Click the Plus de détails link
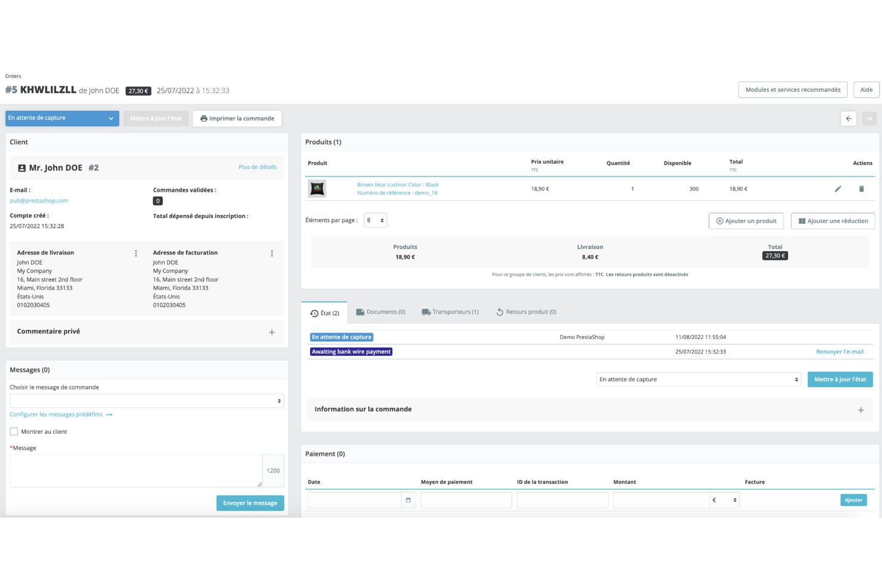 [257, 167]
